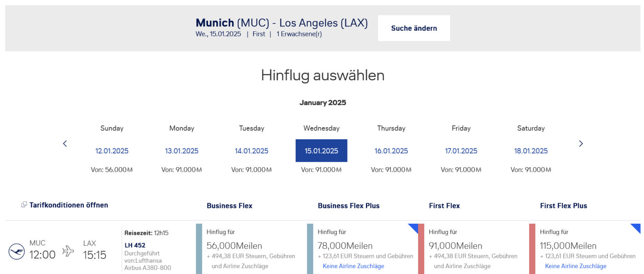Advance to next week with right arrow
This screenshot has width=644, height=274.
[x=581, y=144]
